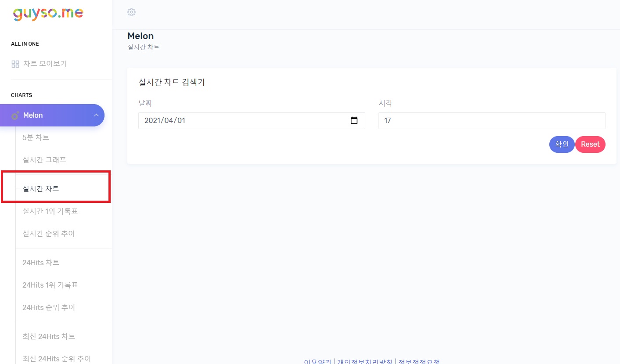Screen dimensions: 620x364
Task: Click the Melon icon in sidebar
Action: [15, 115]
